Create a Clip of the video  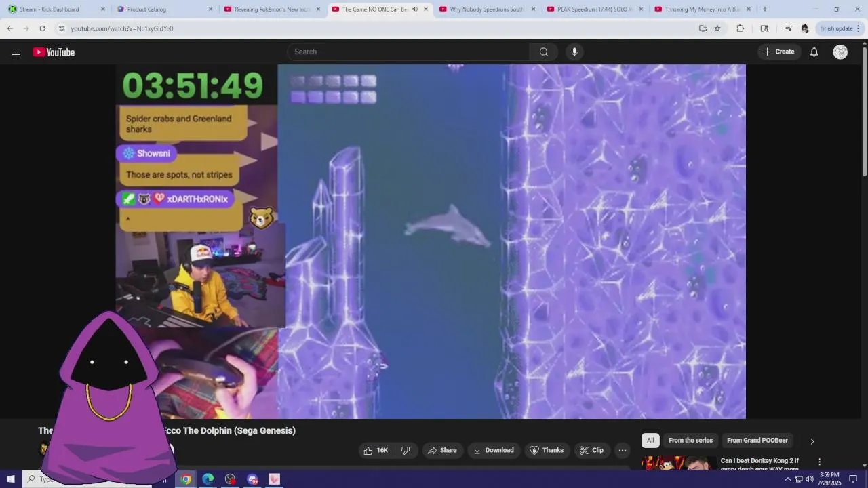[x=591, y=451]
